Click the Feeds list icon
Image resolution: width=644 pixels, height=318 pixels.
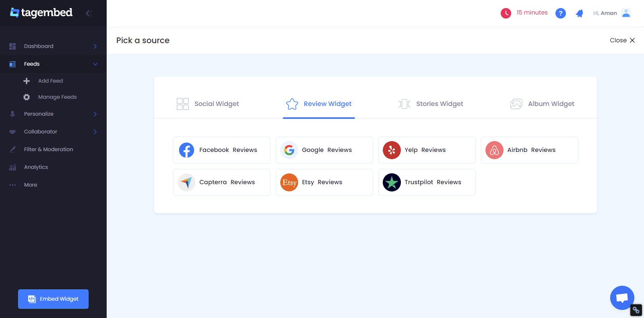click(12, 64)
